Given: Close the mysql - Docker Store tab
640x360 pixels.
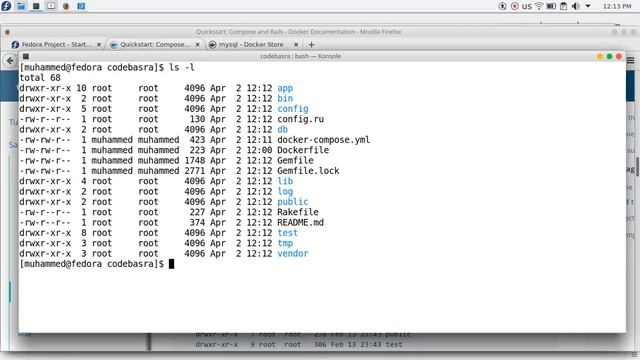Looking at the screenshot, I should coord(296,44).
